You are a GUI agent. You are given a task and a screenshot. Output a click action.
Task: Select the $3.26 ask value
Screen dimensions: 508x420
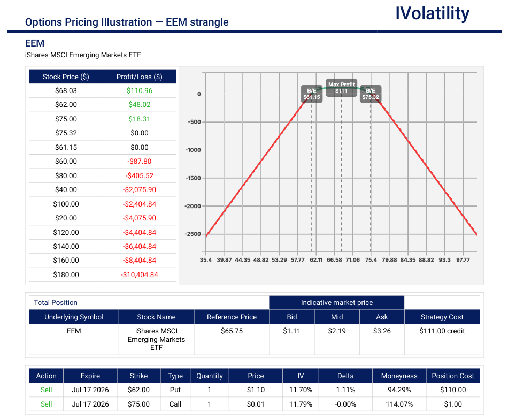tap(382, 331)
